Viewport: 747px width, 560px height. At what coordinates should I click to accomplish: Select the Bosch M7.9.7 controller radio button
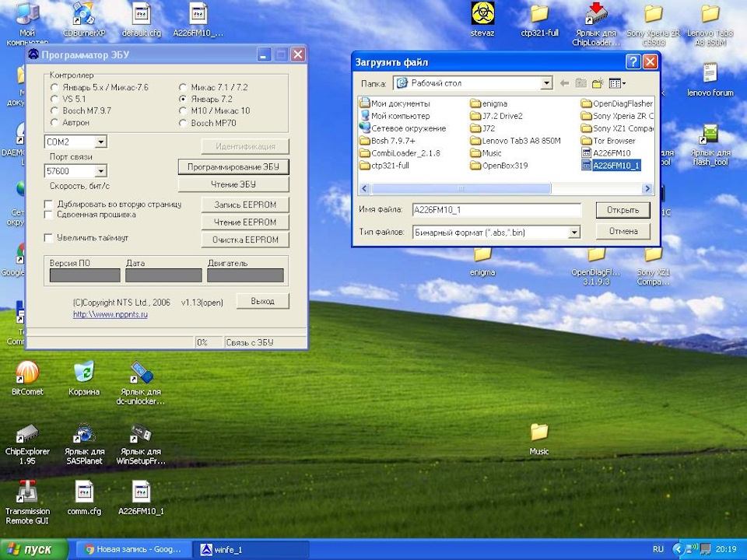pyautogui.click(x=55, y=111)
